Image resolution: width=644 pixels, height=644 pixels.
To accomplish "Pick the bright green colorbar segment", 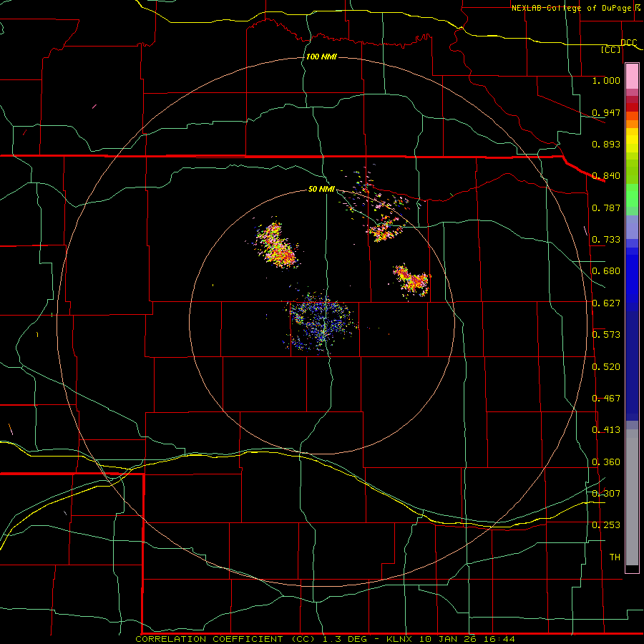I will click(x=632, y=195).
